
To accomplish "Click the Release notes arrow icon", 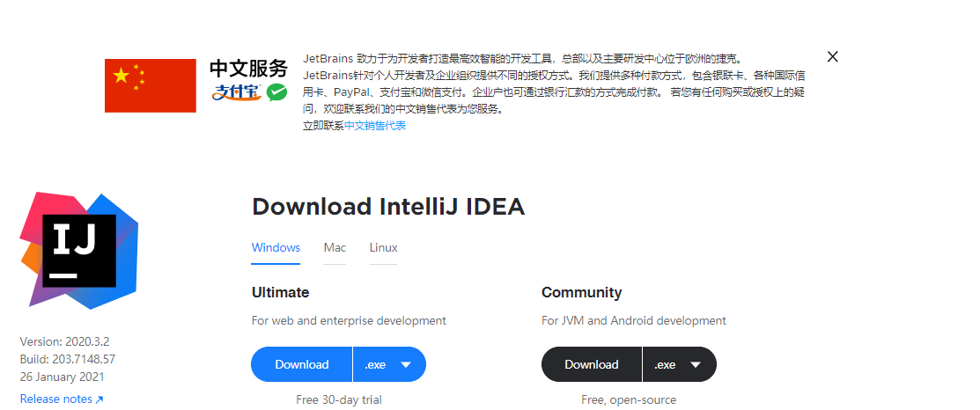I will [x=99, y=399].
